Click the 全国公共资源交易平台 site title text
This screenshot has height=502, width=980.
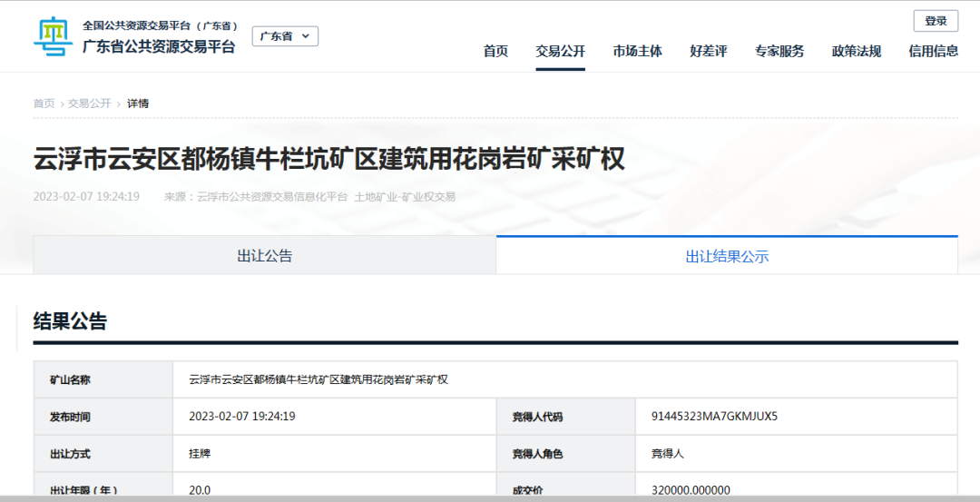(160, 25)
